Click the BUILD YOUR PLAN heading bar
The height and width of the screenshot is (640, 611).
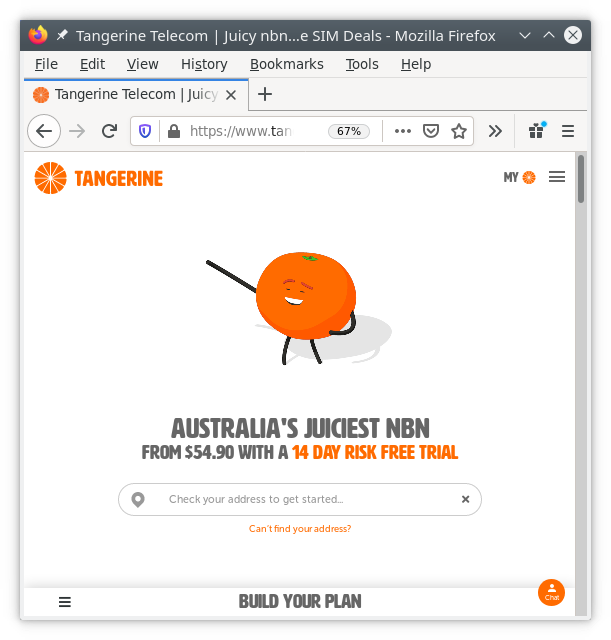(300, 602)
